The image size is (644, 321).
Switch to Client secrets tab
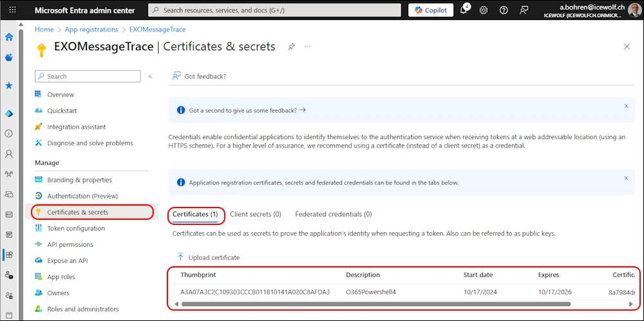[255, 214]
